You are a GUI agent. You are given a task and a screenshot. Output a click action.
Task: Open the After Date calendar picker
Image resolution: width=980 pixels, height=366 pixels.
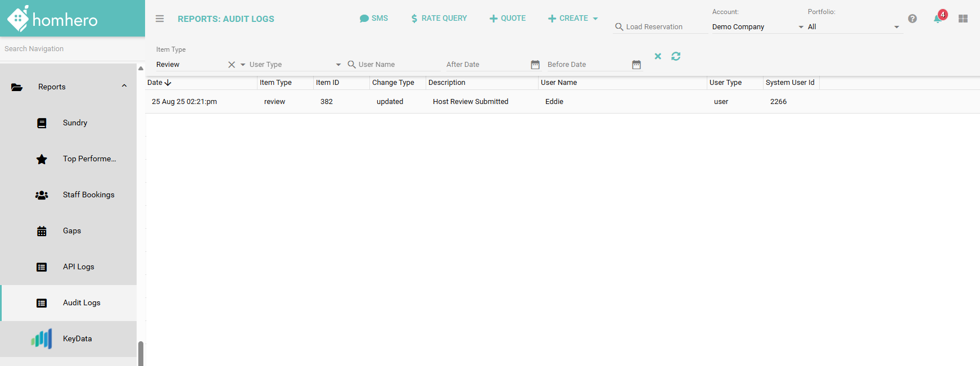click(x=535, y=65)
